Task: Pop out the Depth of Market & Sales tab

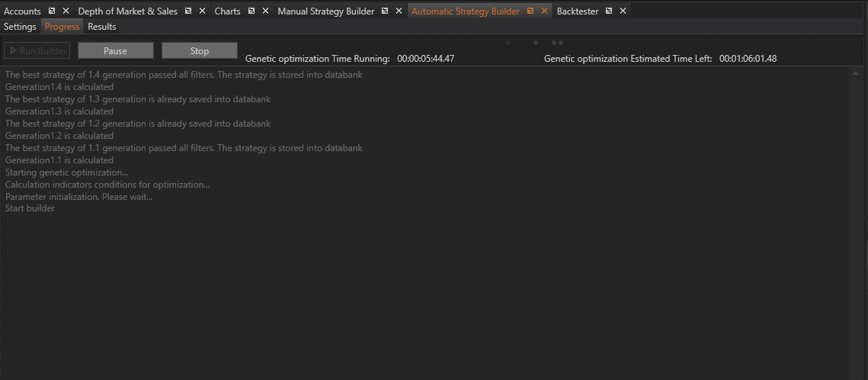Action: [188, 11]
